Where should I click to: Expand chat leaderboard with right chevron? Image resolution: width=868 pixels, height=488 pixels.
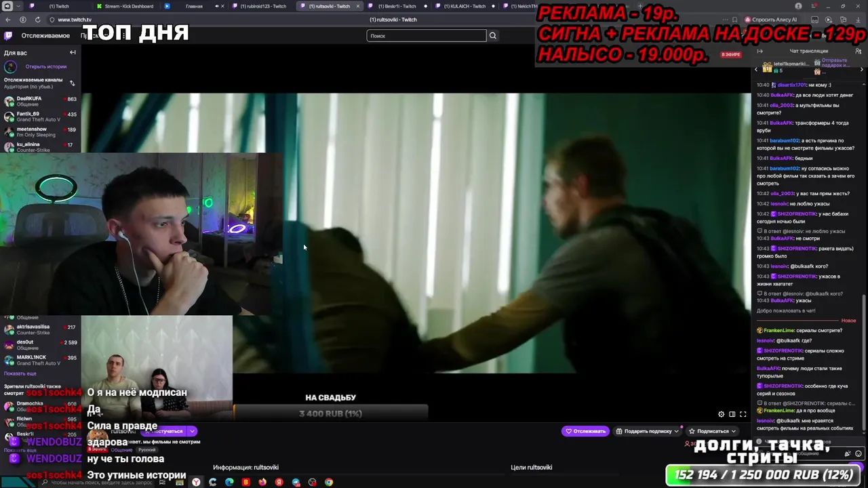click(862, 69)
